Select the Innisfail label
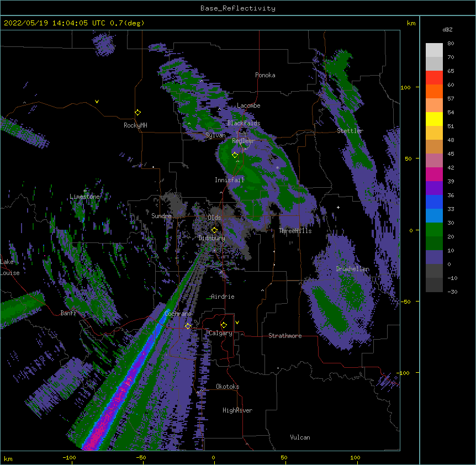The image size is (476, 465). click(x=230, y=180)
